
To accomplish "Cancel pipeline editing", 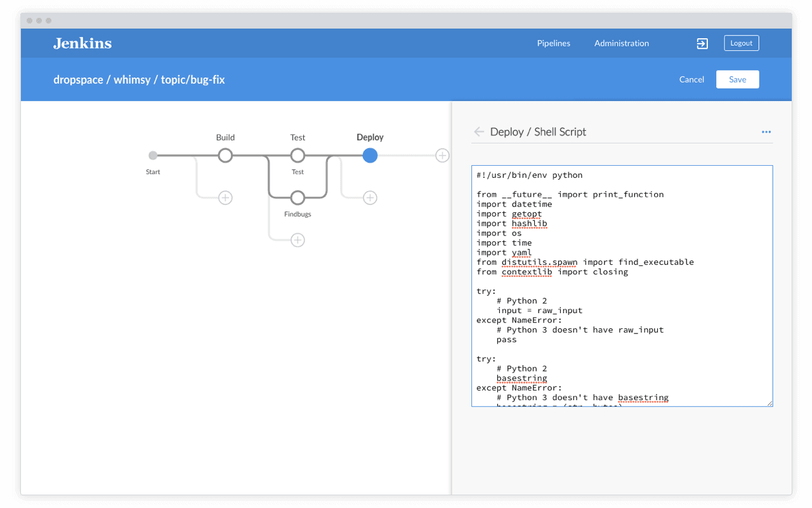I will pos(691,79).
